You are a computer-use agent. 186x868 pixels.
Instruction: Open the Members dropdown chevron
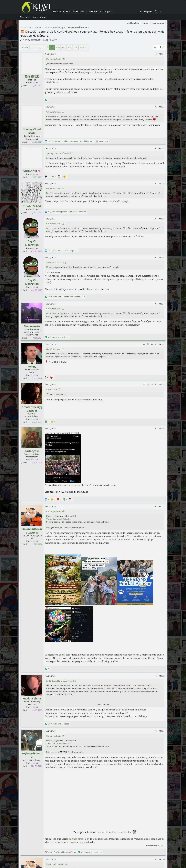100,11
